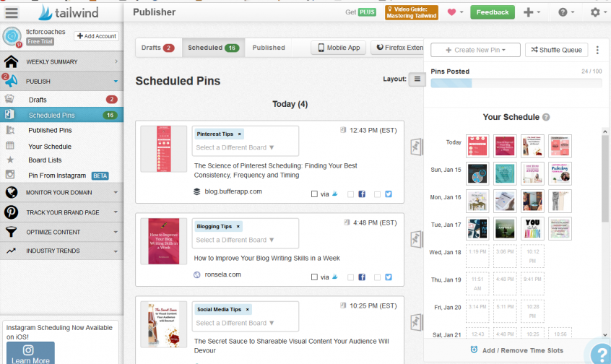Click the edit pin icon beside Blogging Tips pin

pos(416,239)
